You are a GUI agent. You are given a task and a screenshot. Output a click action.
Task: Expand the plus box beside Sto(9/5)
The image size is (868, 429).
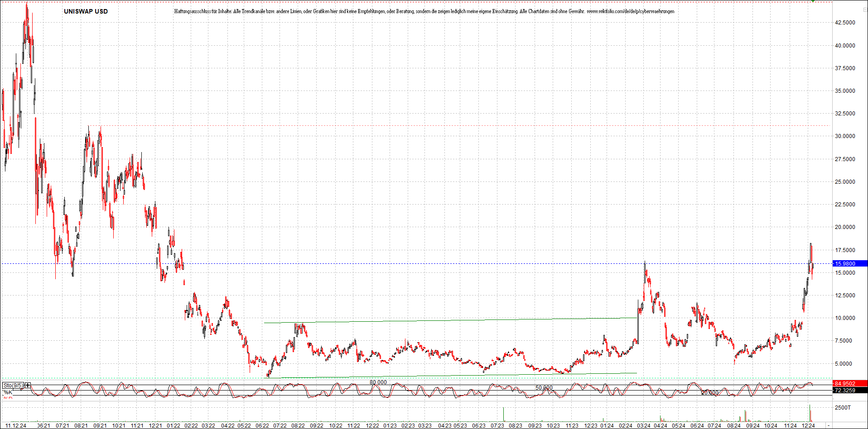(28, 386)
